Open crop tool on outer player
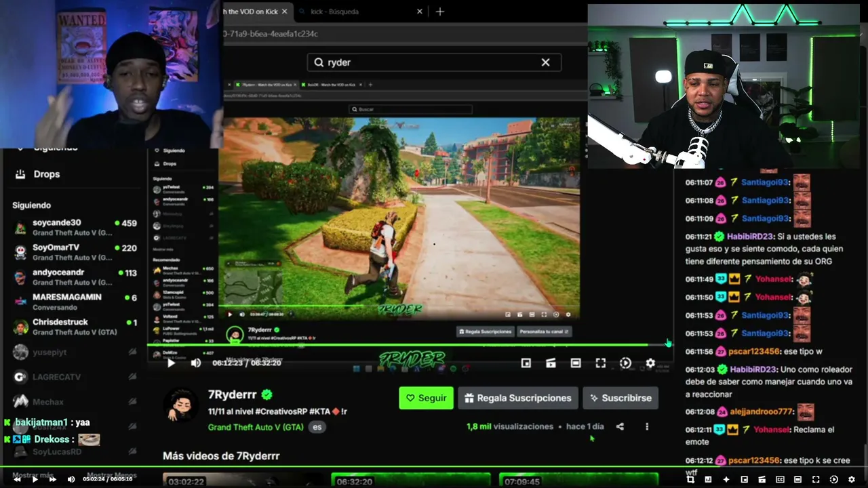The width and height of the screenshot is (868, 488). pyautogui.click(x=690, y=479)
